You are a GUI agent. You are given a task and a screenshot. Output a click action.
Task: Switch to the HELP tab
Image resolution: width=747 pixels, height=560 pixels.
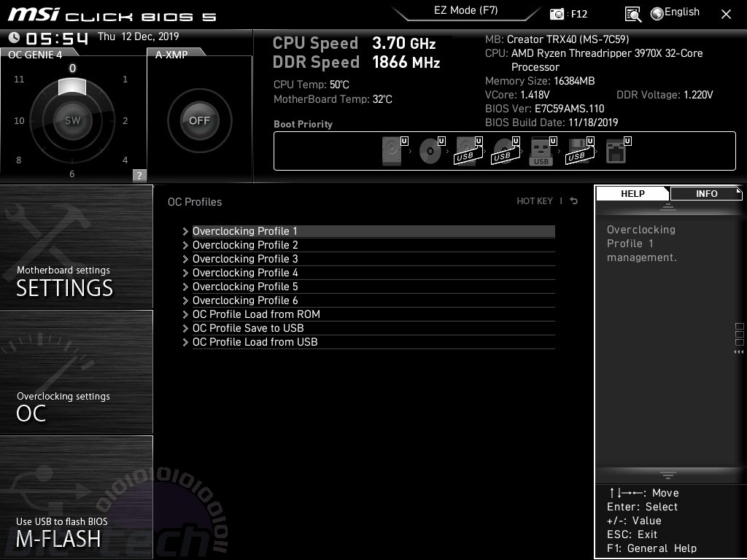[x=632, y=194]
